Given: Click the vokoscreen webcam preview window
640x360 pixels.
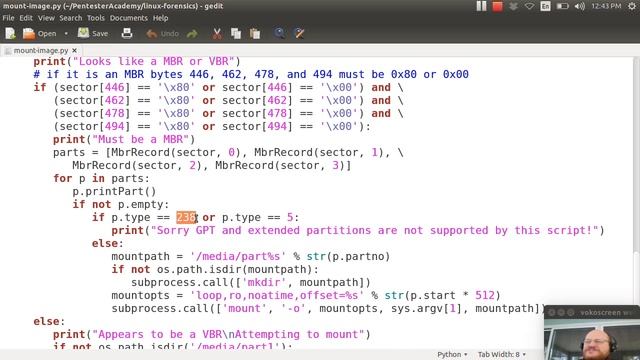Looking at the screenshot, I should (592, 333).
